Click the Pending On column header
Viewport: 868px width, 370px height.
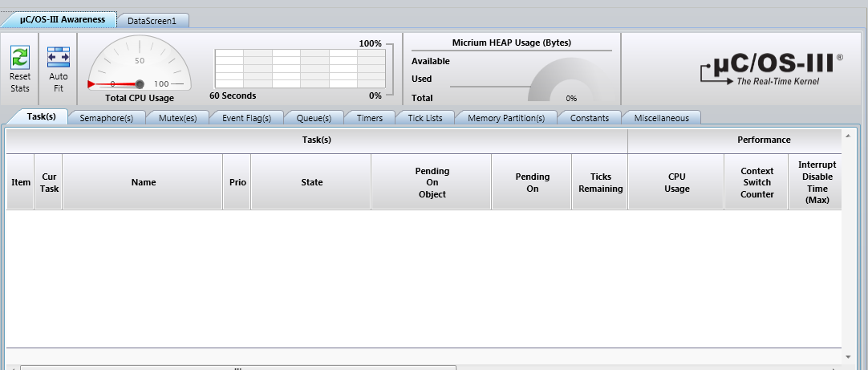(531, 181)
